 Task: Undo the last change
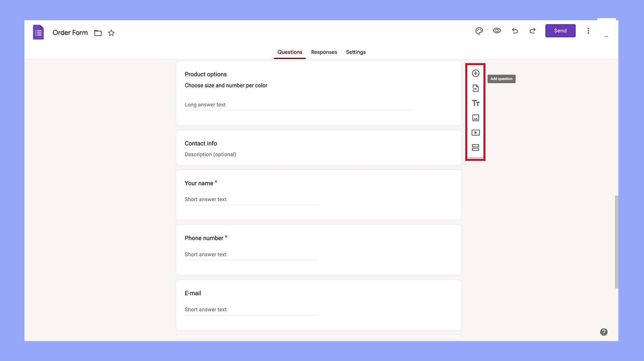(514, 31)
